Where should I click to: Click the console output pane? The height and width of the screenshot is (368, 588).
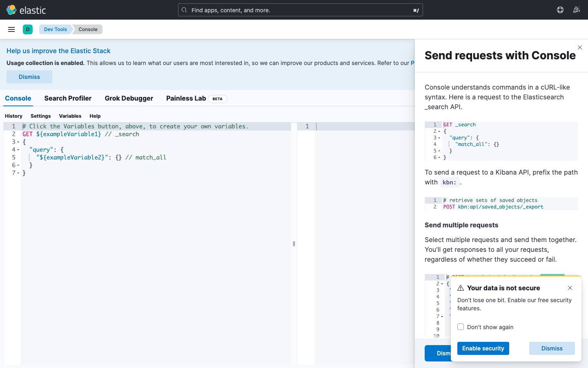[x=365, y=244]
